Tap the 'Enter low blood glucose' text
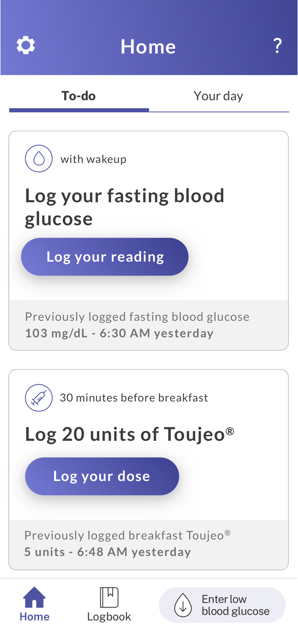 point(236,605)
